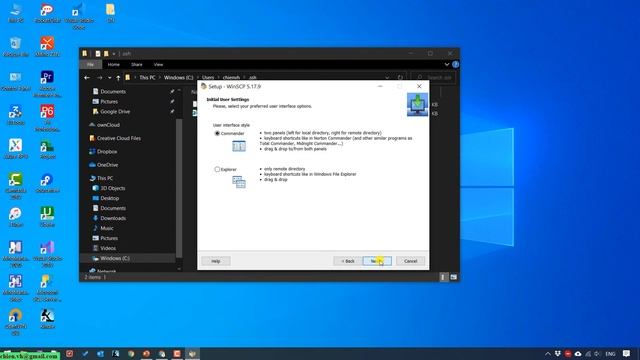The image size is (640, 360).
Task: Switch to details view in the status bar
Action: [x=444, y=277]
